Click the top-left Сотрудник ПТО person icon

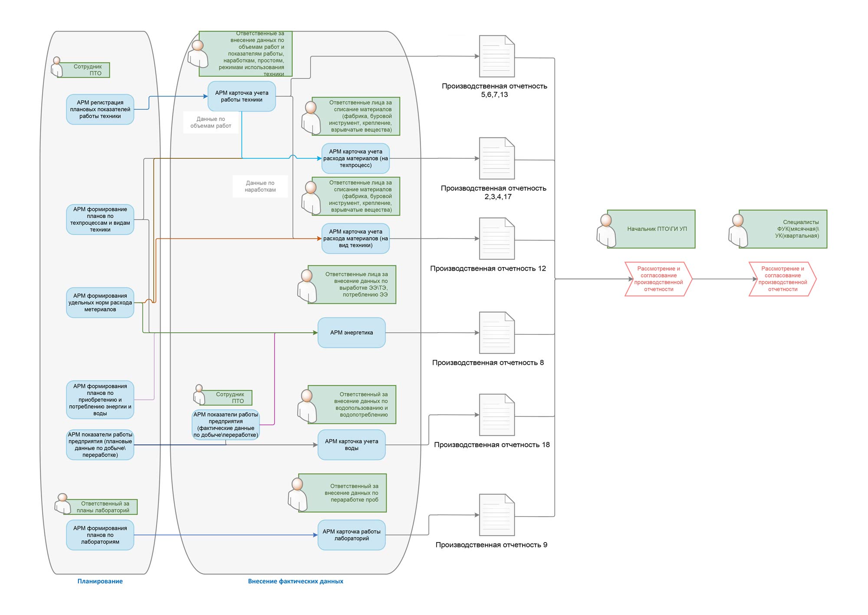click(56, 67)
